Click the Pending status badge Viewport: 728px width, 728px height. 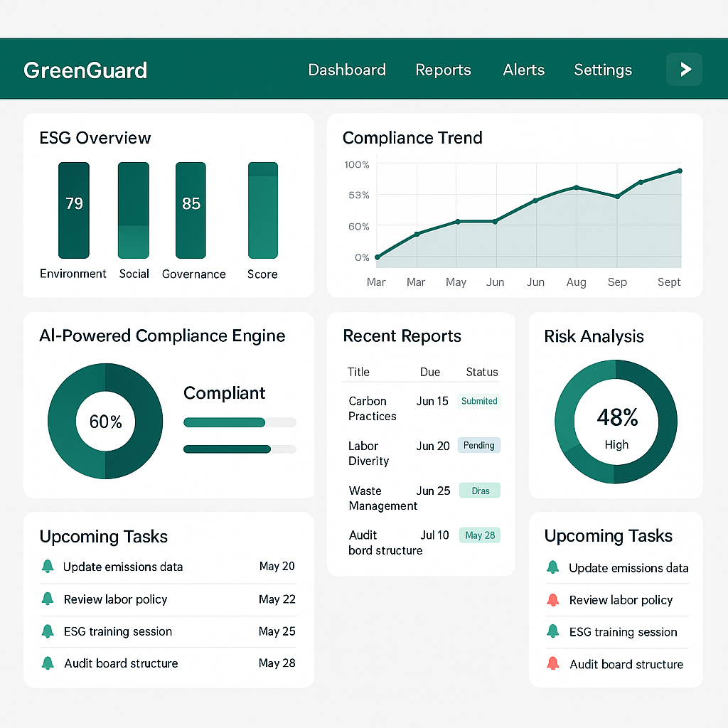coord(478,445)
